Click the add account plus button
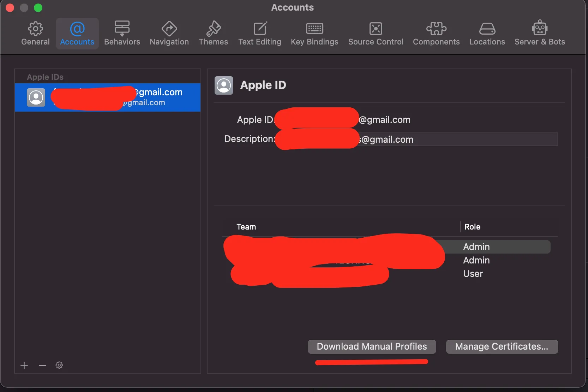Screen dimensions: 588x392 click(x=24, y=365)
